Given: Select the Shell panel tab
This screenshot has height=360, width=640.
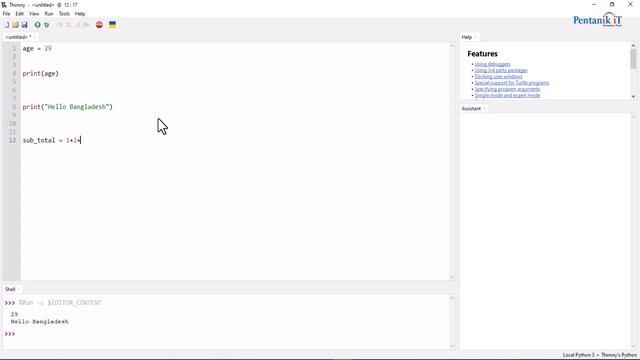Looking at the screenshot, I should coord(10,289).
